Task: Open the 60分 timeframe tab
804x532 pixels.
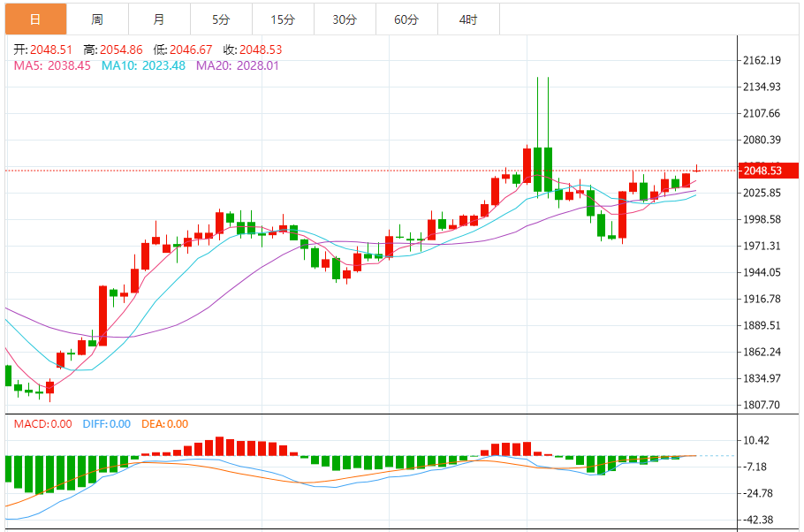Action: pyautogui.click(x=406, y=19)
